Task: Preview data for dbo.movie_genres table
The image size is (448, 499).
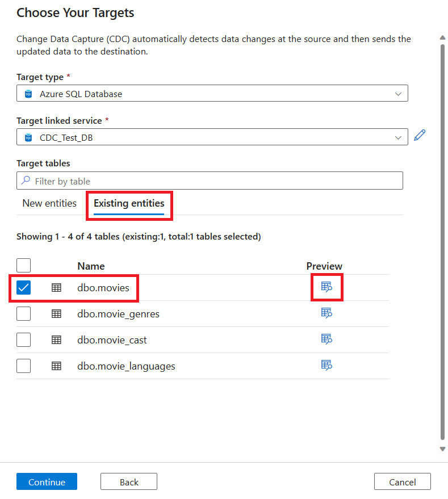Action: (x=326, y=313)
